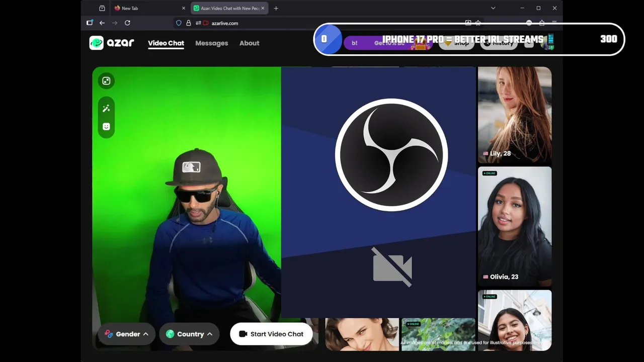Click the fullscreen expand icon on the video
Viewport: 644px width, 362px height.
[x=106, y=81]
